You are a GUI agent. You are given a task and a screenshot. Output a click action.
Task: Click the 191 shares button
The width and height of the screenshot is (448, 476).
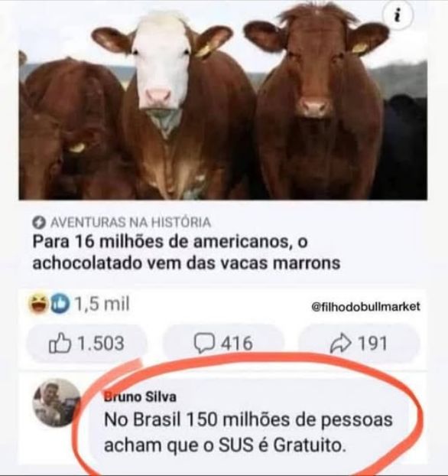(359, 344)
